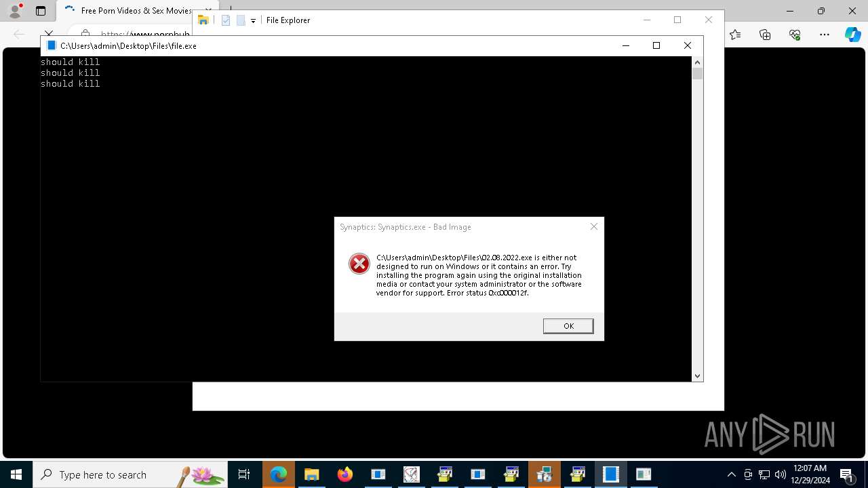Click the taskbar search box

(x=130, y=474)
